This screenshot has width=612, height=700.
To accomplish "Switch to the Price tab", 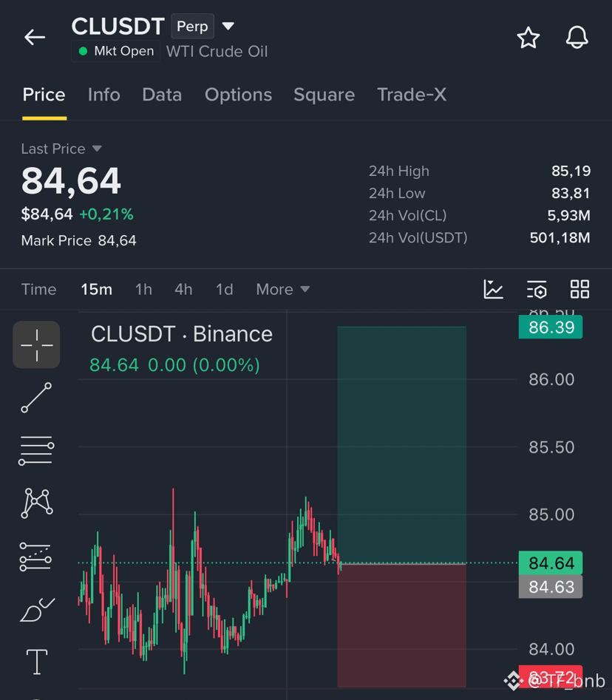I will [x=44, y=95].
